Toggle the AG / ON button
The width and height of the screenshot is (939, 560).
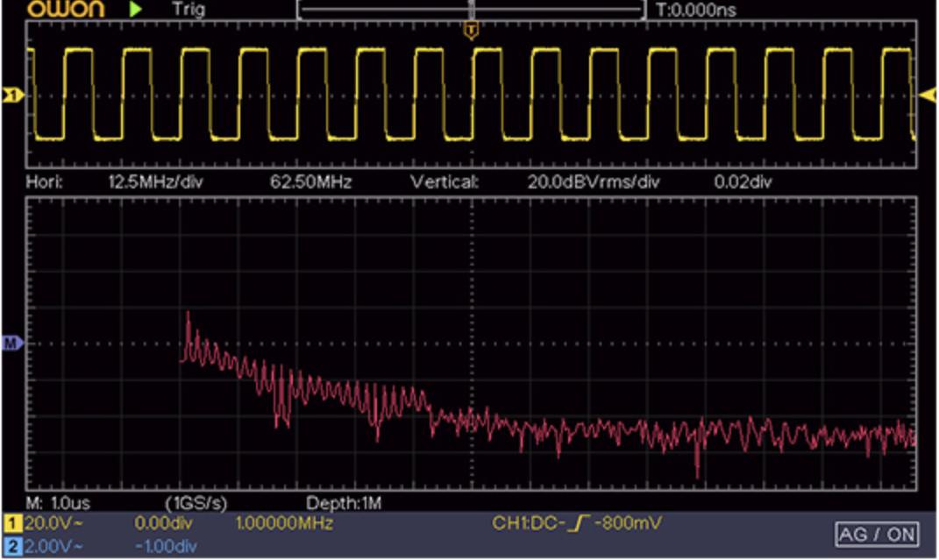876,534
